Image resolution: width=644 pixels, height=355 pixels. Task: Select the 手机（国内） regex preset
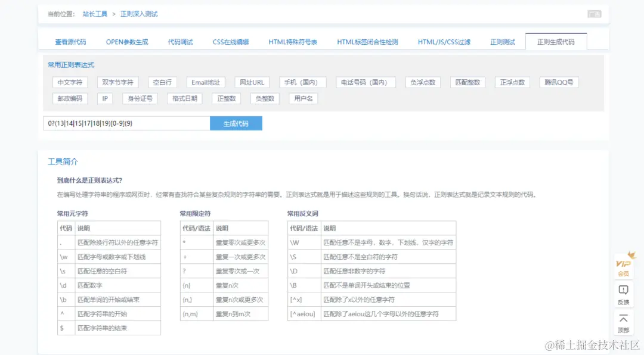(x=302, y=82)
